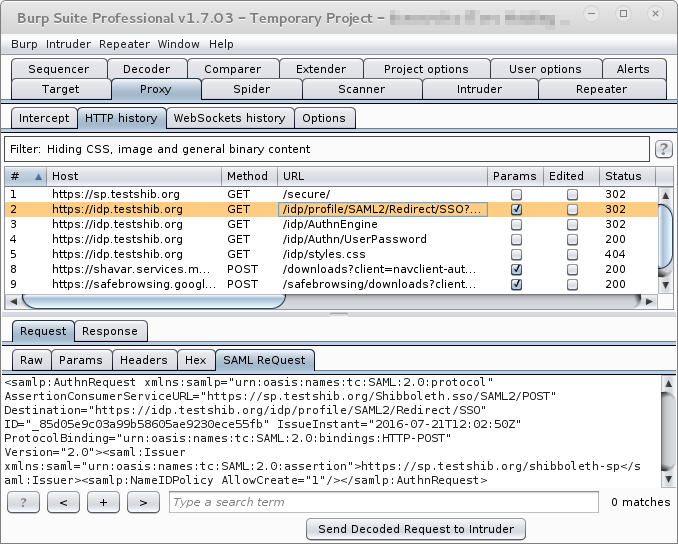
Task: Go to previous search match arrow button
Action: pos(63,502)
